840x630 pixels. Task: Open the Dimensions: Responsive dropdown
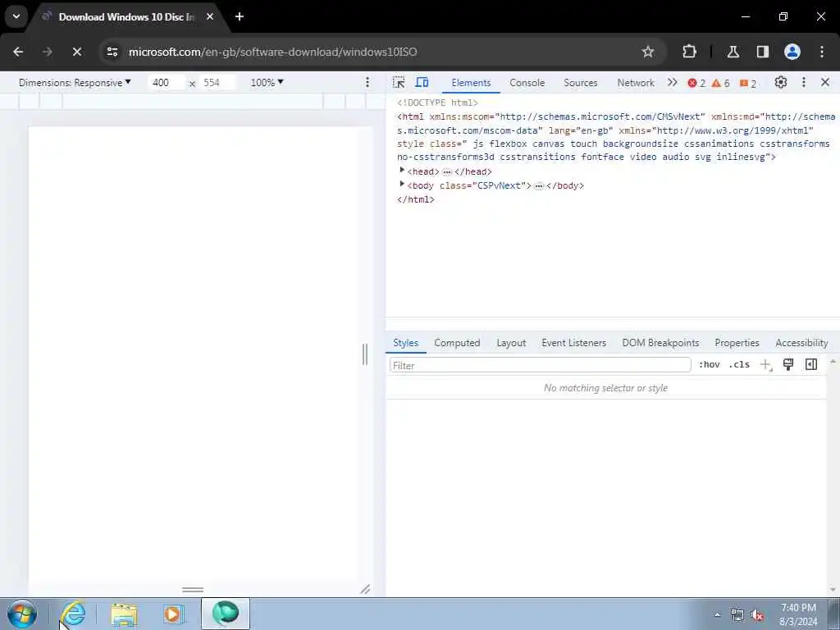(75, 83)
